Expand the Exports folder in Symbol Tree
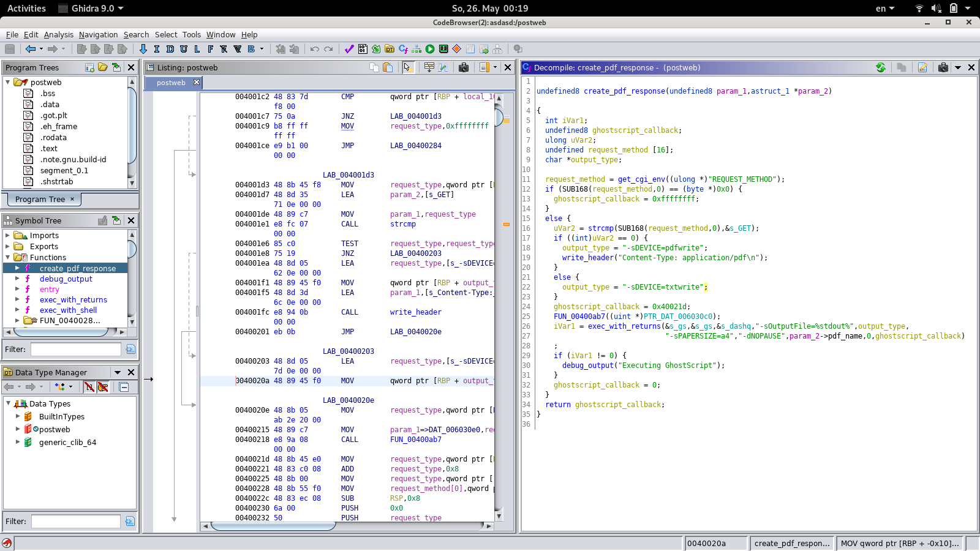Image resolution: width=980 pixels, height=551 pixels. (8, 246)
